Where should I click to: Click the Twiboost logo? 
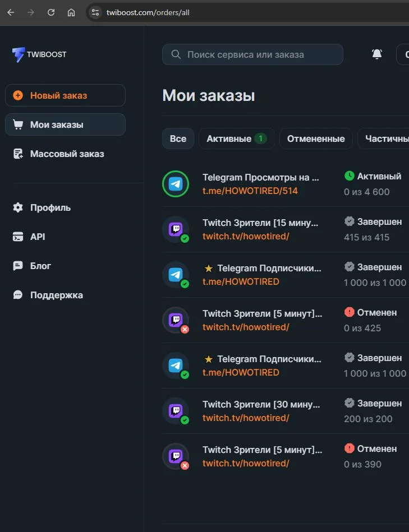[x=39, y=54]
